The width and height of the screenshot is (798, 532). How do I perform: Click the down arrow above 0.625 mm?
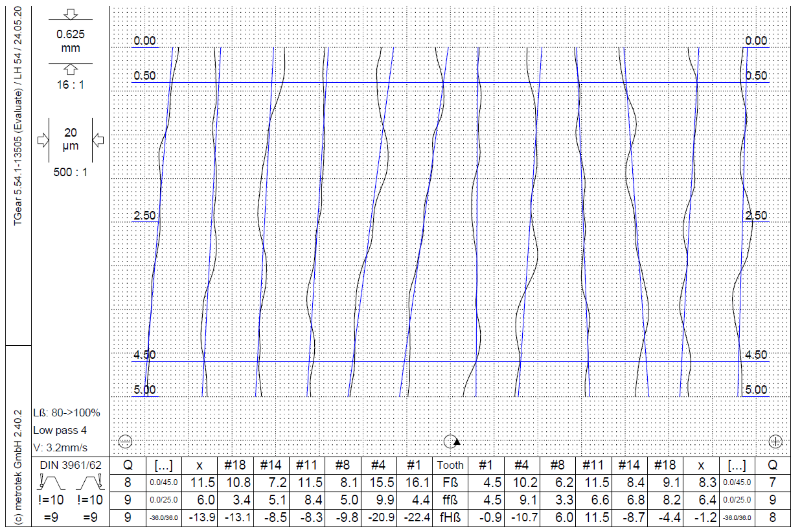pos(71,14)
